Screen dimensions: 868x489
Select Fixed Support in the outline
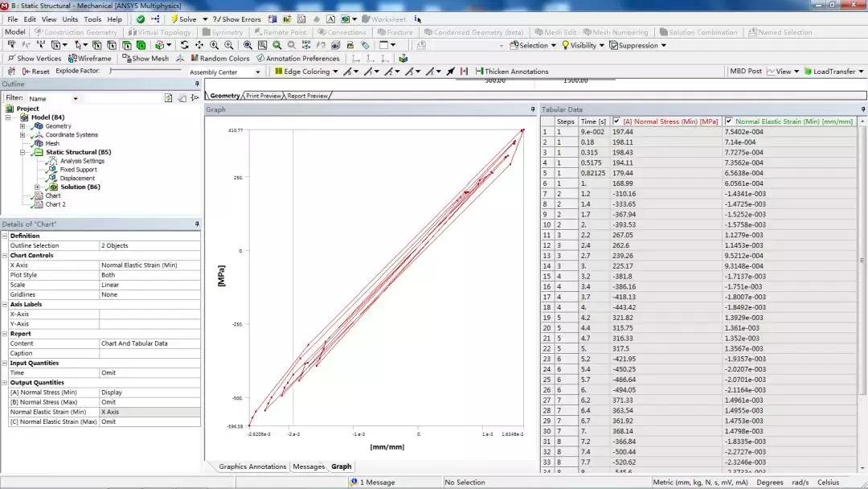(x=78, y=170)
